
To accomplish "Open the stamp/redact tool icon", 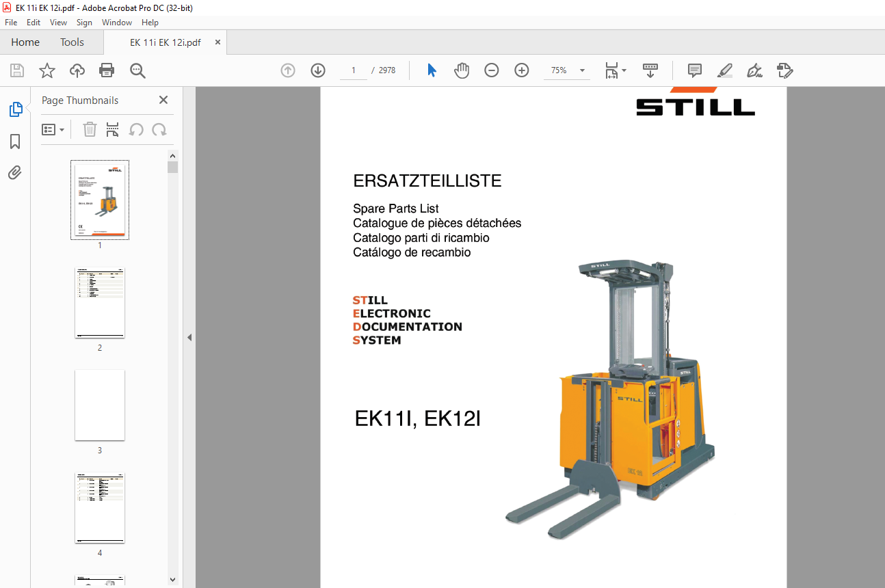I will 785,70.
